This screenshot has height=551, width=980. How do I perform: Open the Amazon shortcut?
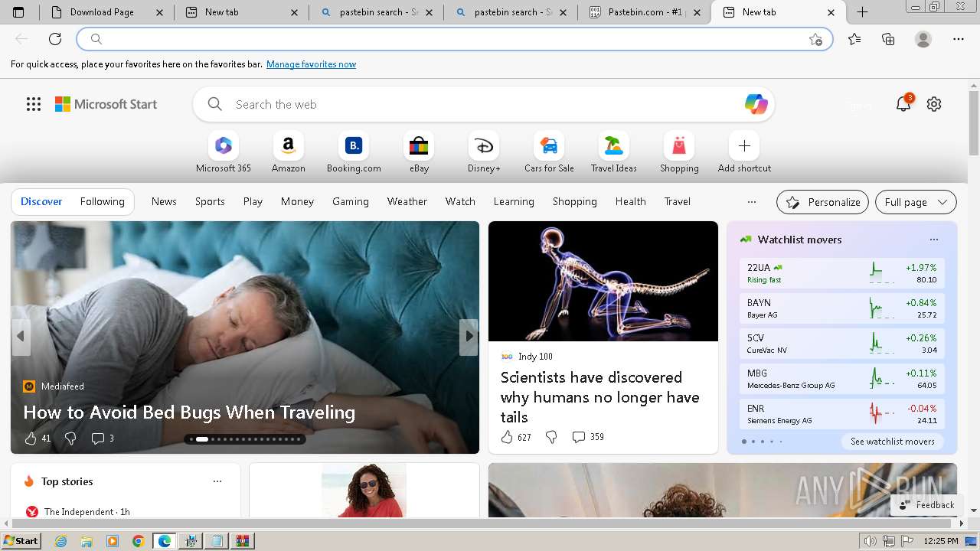288,152
